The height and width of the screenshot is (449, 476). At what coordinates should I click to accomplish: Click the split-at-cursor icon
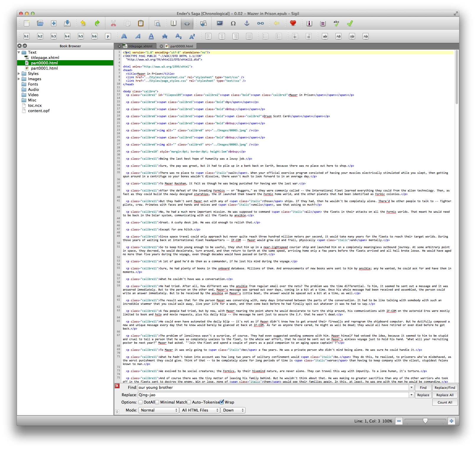pos(203,23)
